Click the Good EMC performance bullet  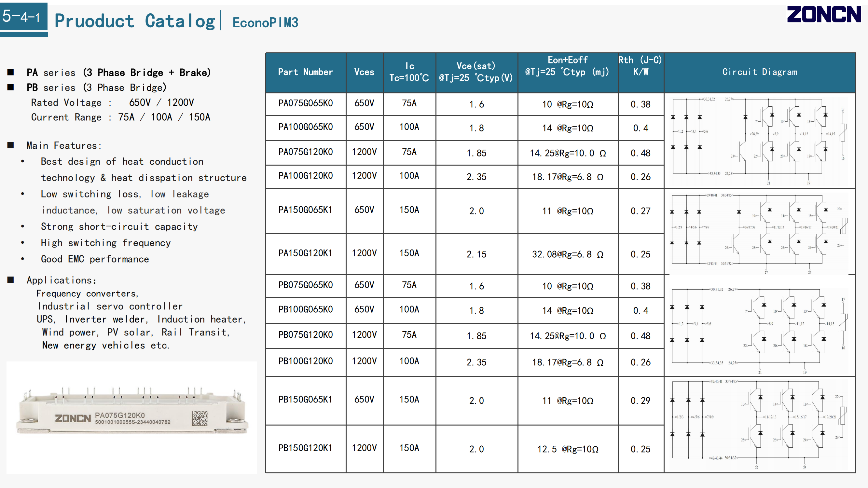point(95,259)
